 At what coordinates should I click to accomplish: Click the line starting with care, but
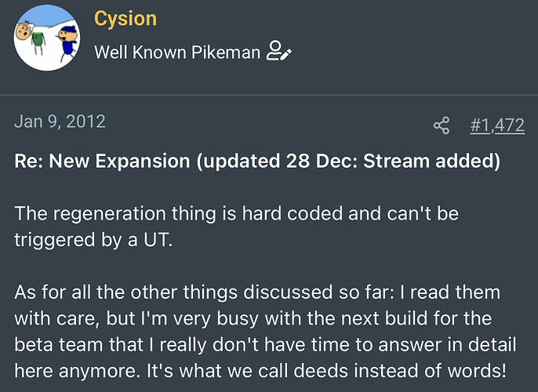click(253, 318)
